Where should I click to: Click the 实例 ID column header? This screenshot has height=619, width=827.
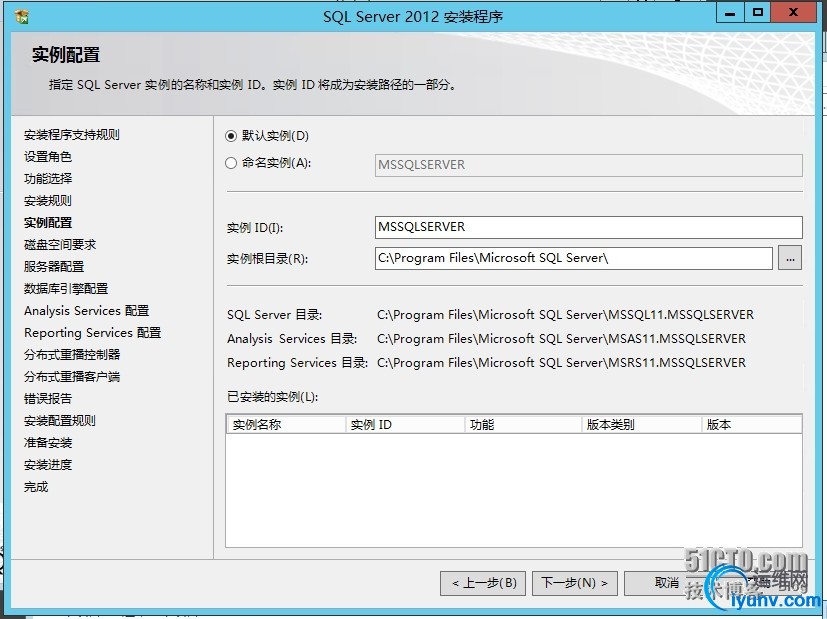click(405, 425)
